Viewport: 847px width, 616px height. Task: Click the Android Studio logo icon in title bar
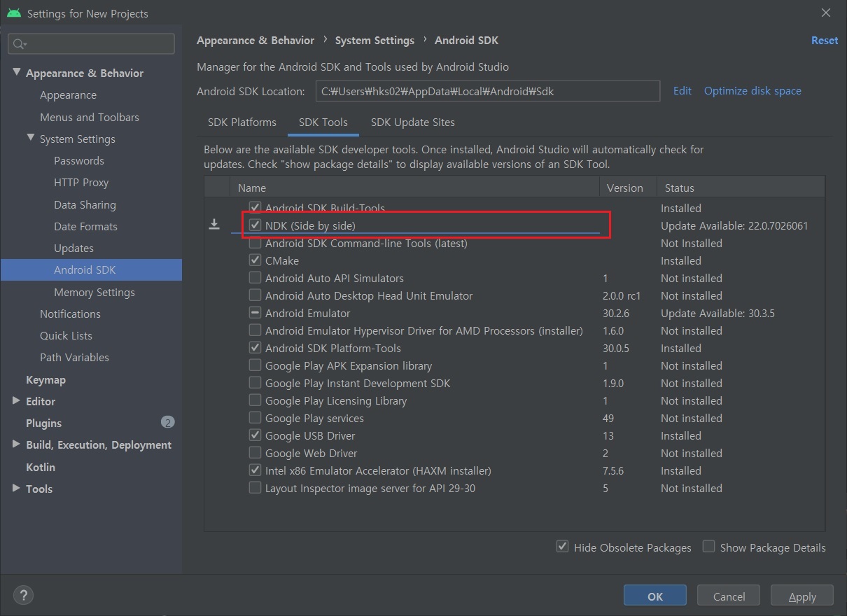point(13,13)
